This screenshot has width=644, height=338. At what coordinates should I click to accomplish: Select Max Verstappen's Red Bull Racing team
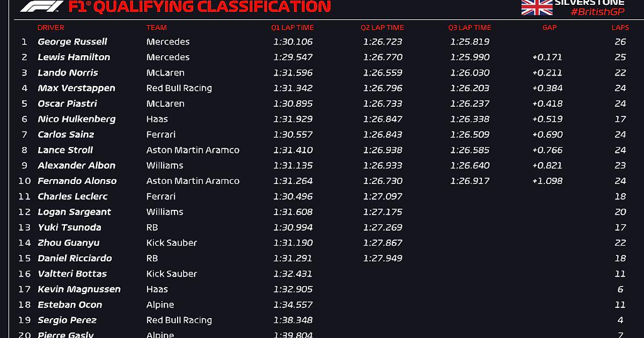(x=179, y=89)
